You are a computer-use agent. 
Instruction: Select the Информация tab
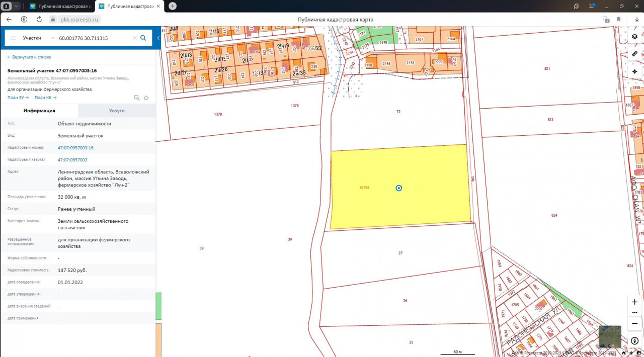pyautogui.click(x=39, y=111)
